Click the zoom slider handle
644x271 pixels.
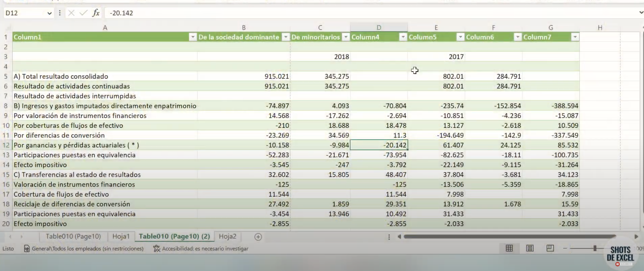coord(595,248)
